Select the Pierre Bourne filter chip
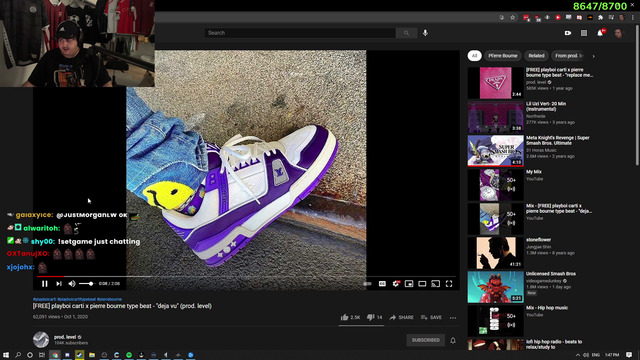640x360 pixels. [503, 56]
